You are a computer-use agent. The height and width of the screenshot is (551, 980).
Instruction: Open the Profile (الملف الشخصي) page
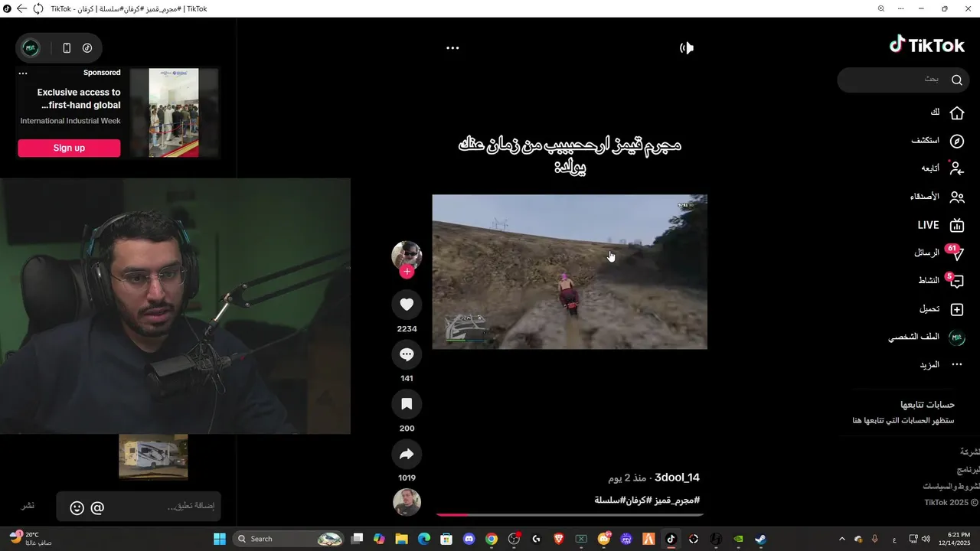pyautogui.click(x=926, y=337)
